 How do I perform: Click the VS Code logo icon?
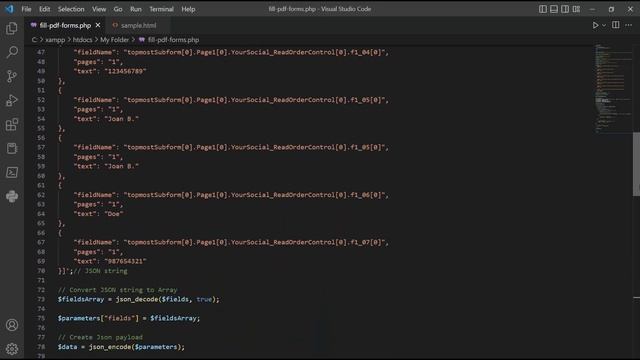click(x=9, y=9)
